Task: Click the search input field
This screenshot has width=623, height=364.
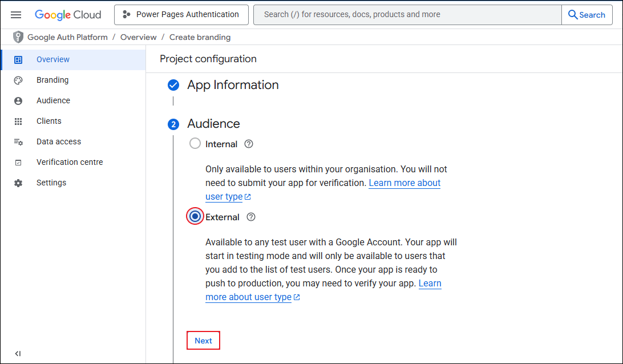Action: (x=407, y=15)
